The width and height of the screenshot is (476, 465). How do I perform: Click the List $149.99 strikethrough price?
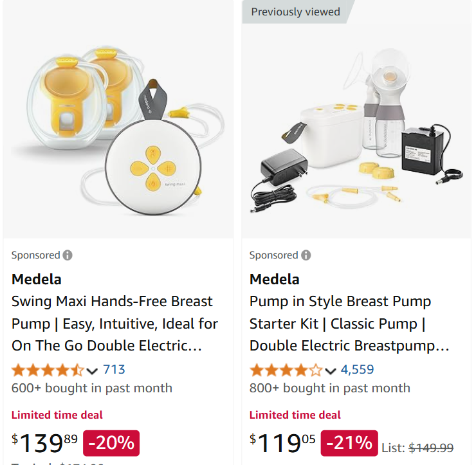(x=431, y=448)
